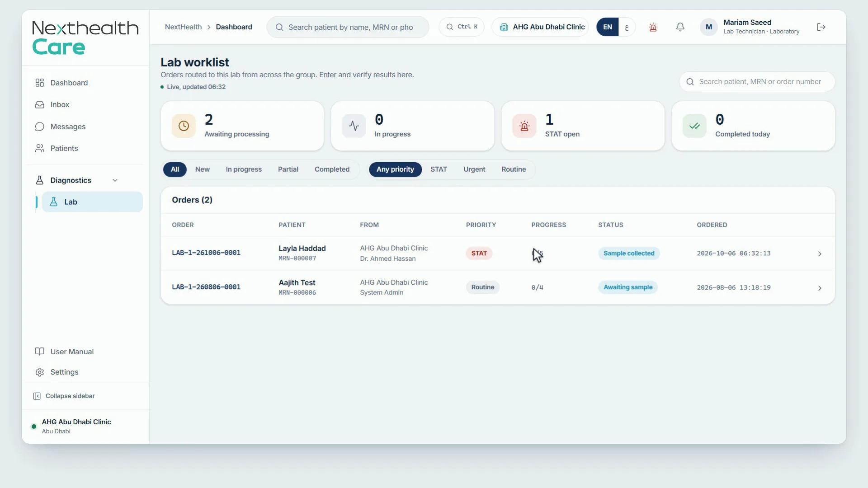Click the Awaiting sample status badge
The width and height of the screenshot is (868, 488).
point(628,287)
